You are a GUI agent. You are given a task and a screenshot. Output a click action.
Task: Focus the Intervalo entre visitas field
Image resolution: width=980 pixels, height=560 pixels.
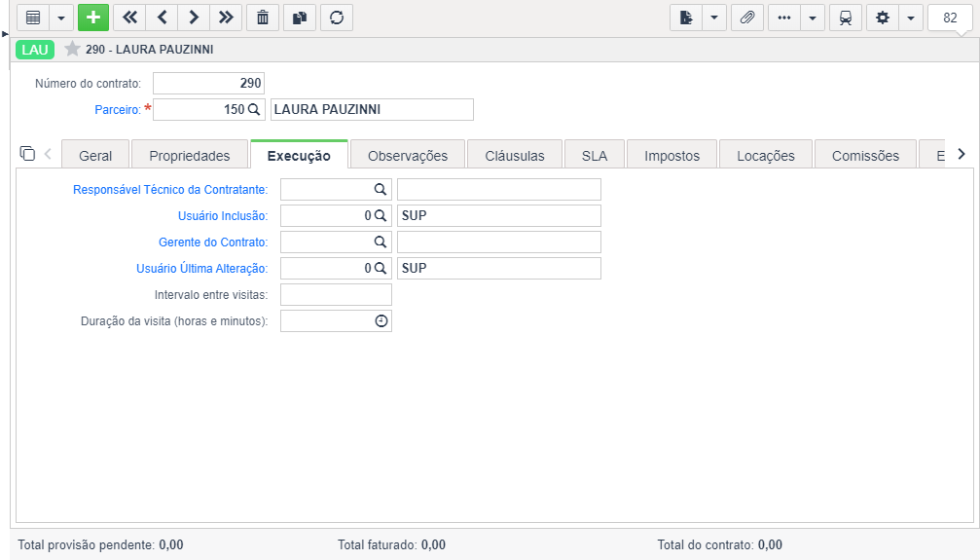(337, 295)
